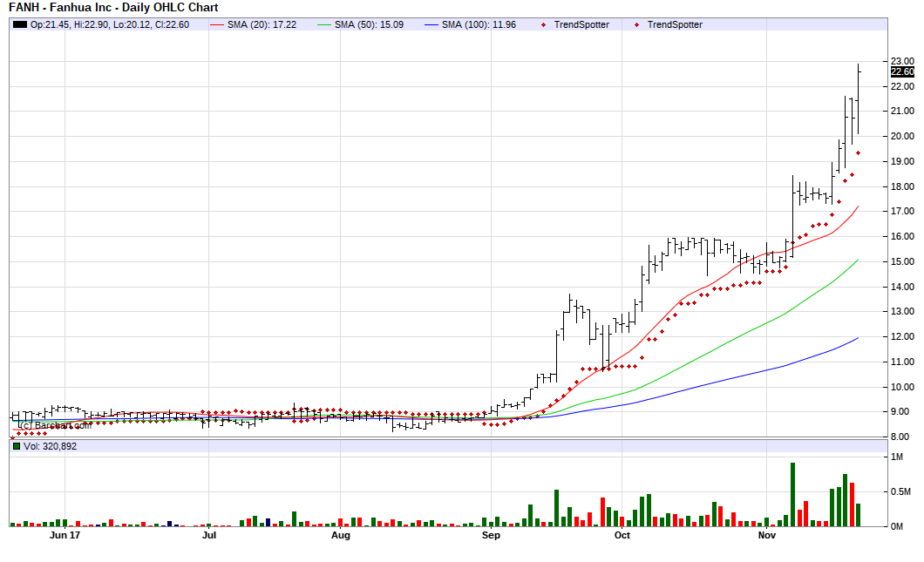
Task: Click the Nov date axis label
Action: coord(767,535)
